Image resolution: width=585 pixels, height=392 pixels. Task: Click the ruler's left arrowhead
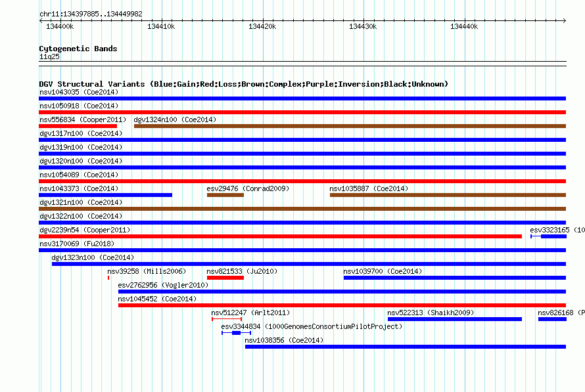[41, 20]
